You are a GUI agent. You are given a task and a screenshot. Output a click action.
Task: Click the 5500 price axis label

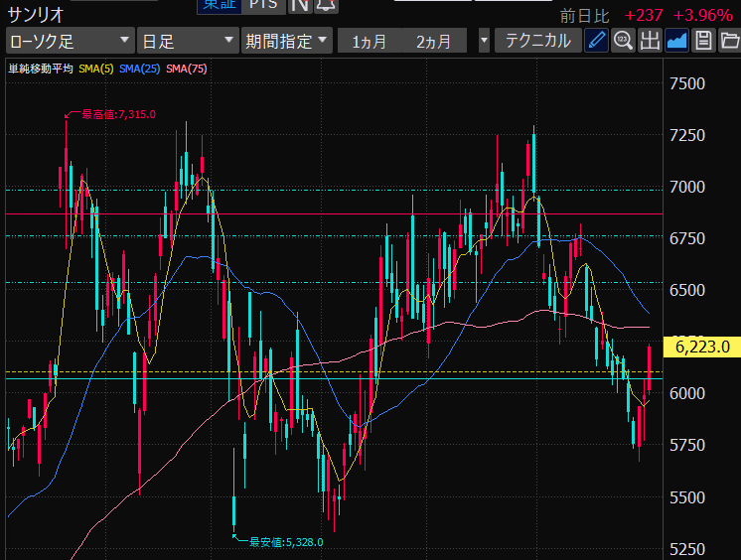pos(687,497)
